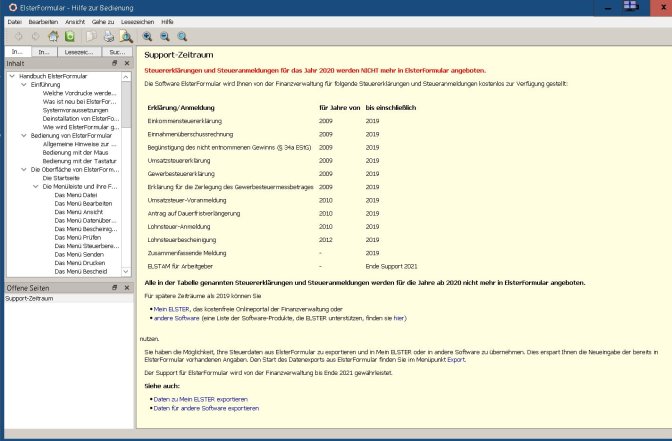The image size is (672, 441).
Task: Select Das Menü Drucken tree entry
Action: tap(80, 263)
